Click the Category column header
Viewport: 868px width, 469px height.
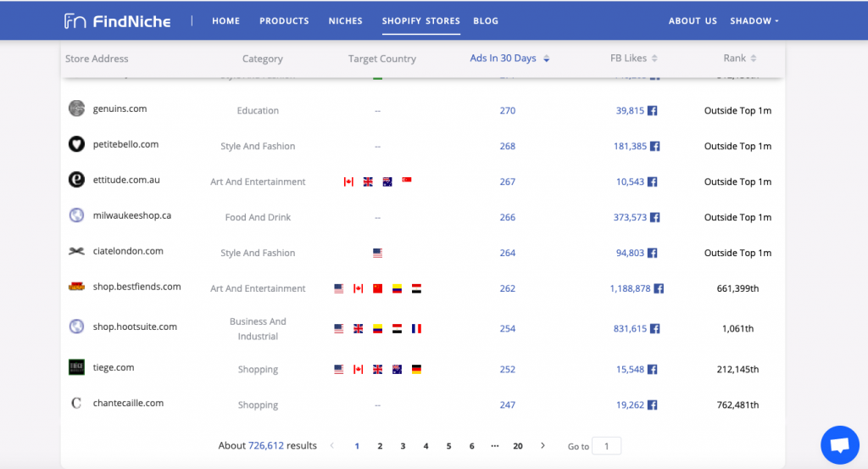click(263, 59)
